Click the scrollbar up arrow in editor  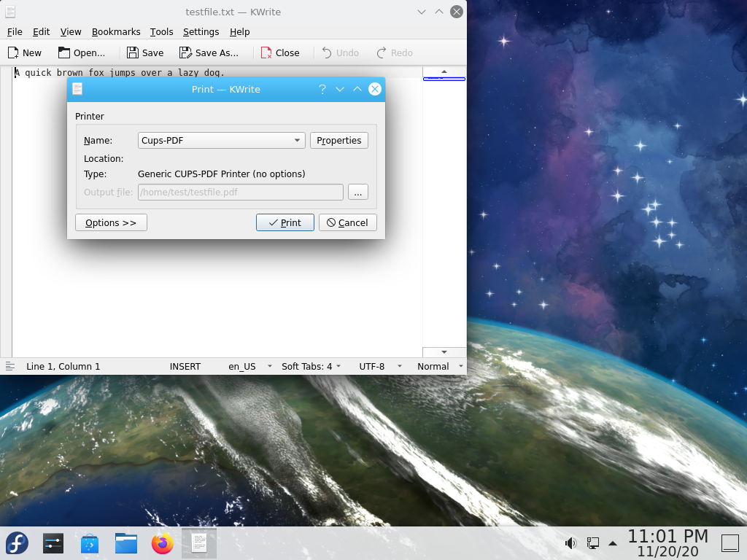click(x=444, y=71)
